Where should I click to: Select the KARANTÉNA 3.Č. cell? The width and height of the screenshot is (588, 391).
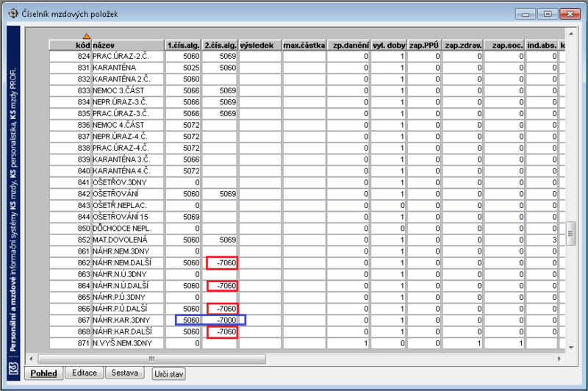128,159
